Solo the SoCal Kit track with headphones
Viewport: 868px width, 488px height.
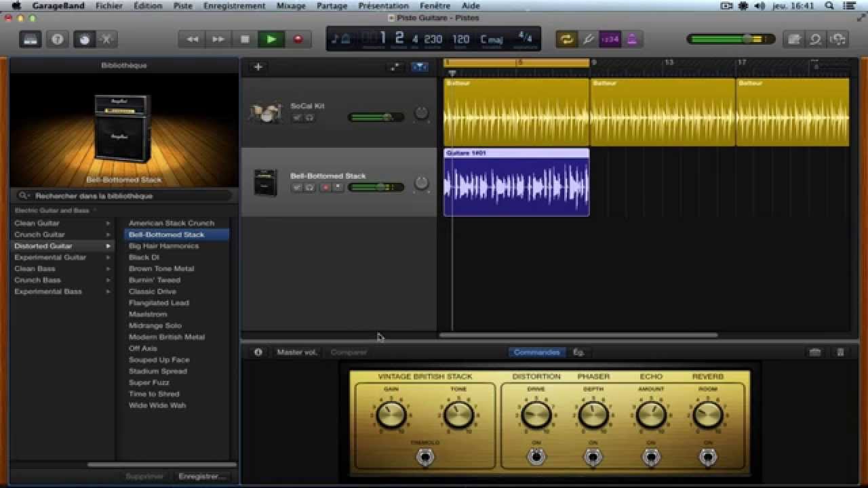(309, 117)
